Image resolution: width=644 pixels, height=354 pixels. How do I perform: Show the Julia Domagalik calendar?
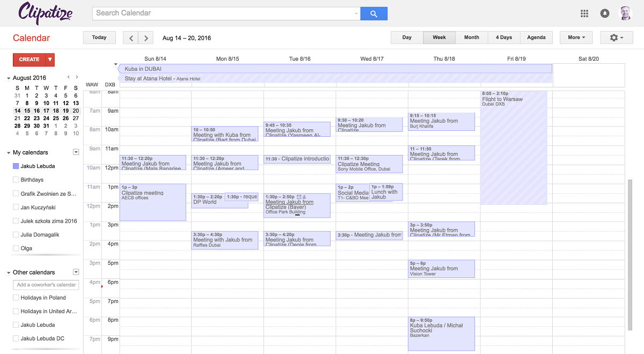coord(16,234)
